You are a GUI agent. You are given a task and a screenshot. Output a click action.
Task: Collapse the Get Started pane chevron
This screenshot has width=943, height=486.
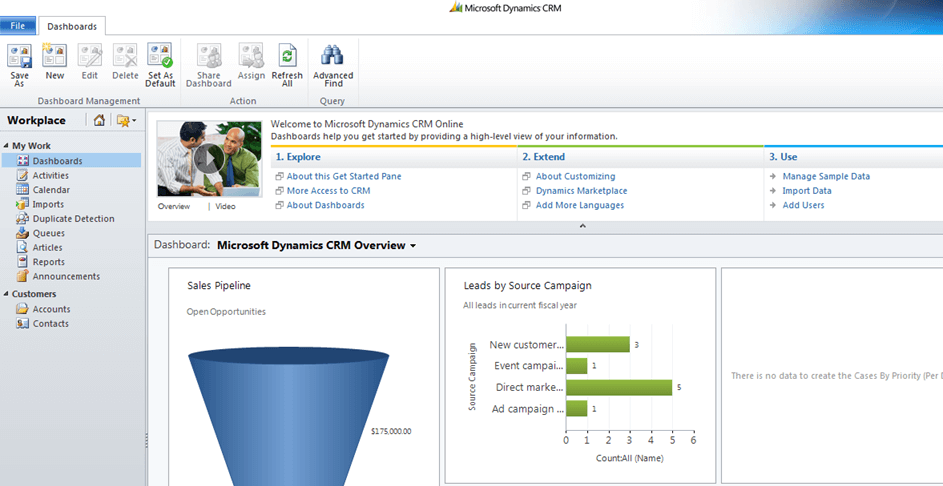tap(582, 226)
